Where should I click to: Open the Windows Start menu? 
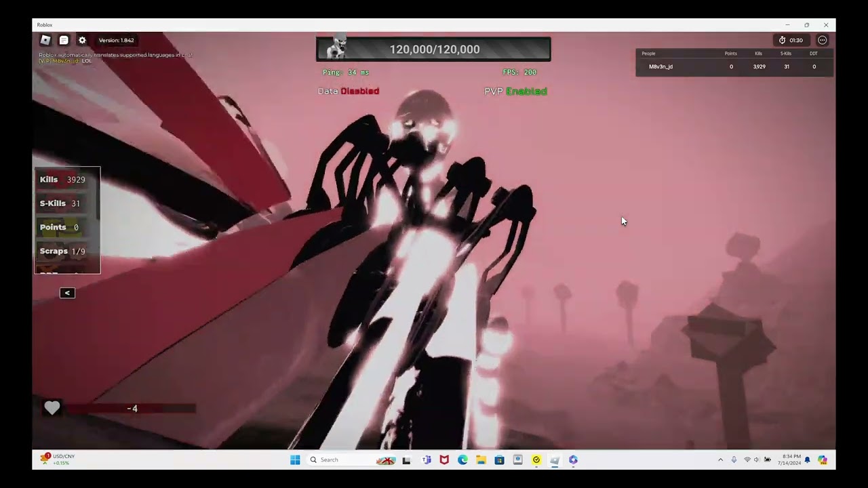(x=295, y=460)
